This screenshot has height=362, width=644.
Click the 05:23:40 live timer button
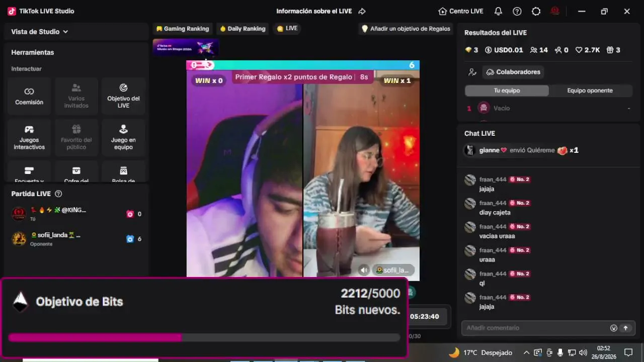(424, 317)
